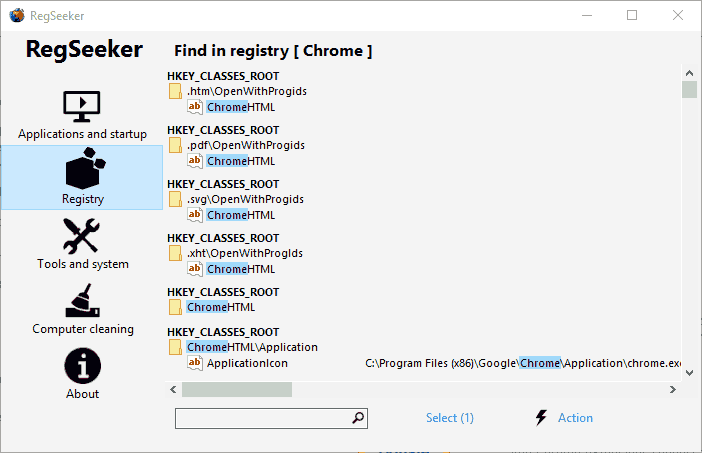
Task: Click the horizontal scrollbar thumb
Action: coord(237,389)
